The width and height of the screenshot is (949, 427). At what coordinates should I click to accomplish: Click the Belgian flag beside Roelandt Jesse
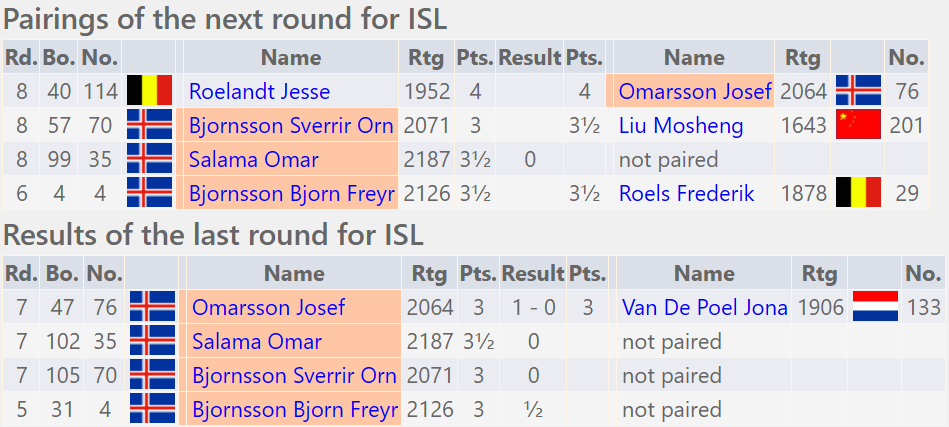[x=149, y=91]
